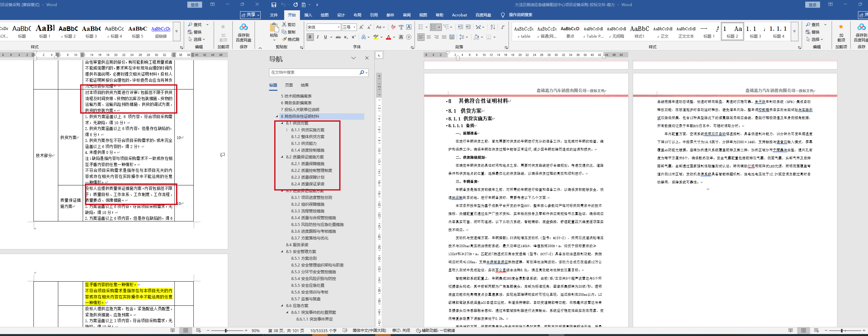Viewport: 868px width, 336px height.
Task: Open the font size dropdown showing 三号
Action: [349, 27]
